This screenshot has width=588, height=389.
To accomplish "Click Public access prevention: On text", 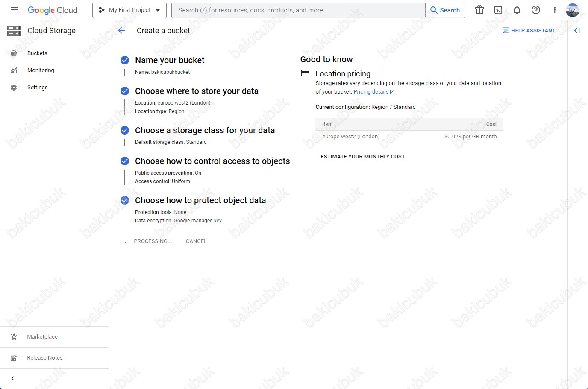I will pos(168,173).
